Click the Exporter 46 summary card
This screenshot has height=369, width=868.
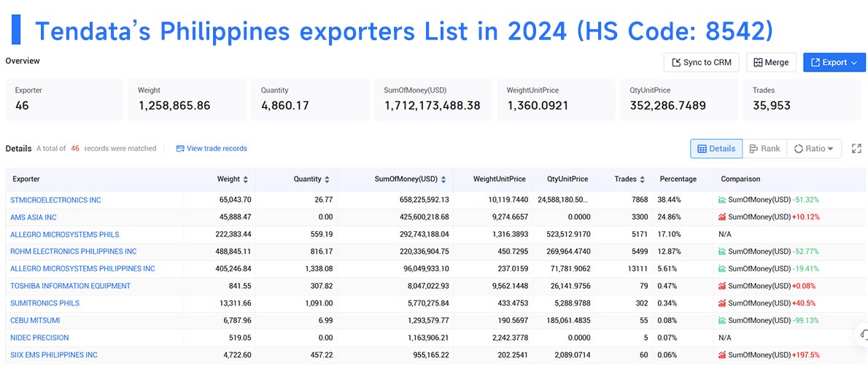[65, 100]
